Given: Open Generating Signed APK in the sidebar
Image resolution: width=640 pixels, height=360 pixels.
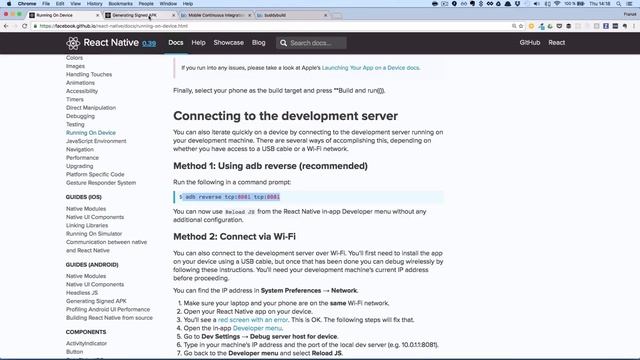Looking at the screenshot, I should pyautogui.click(x=96, y=301).
